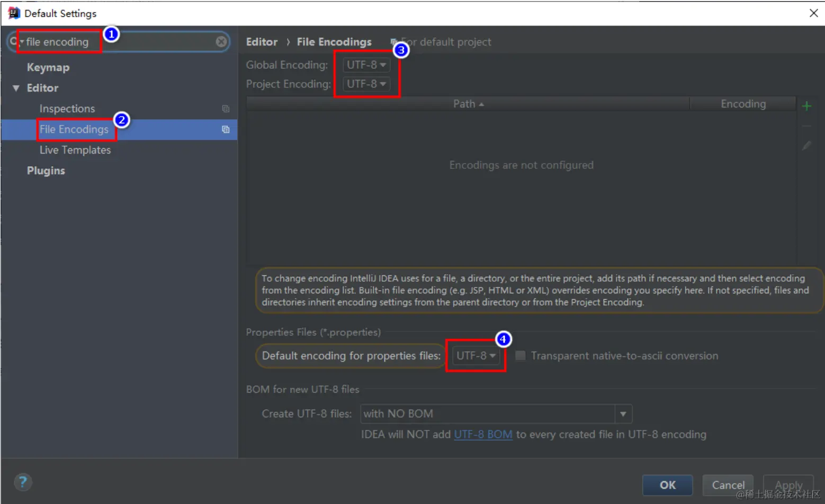825x504 pixels.
Task: Click the 'Properties Files (*.properties)' section label
Action: (313, 332)
